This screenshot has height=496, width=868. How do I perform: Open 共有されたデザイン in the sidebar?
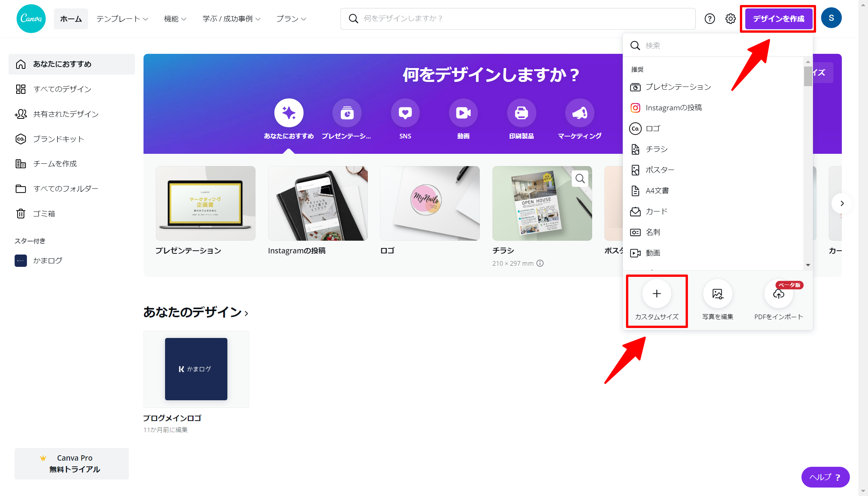(x=72, y=114)
